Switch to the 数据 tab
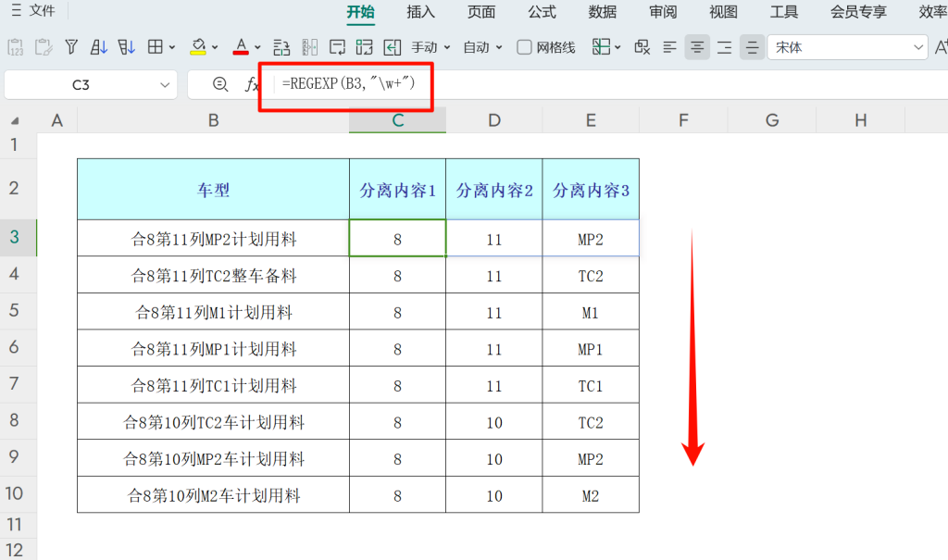The height and width of the screenshot is (560, 948). click(602, 11)
